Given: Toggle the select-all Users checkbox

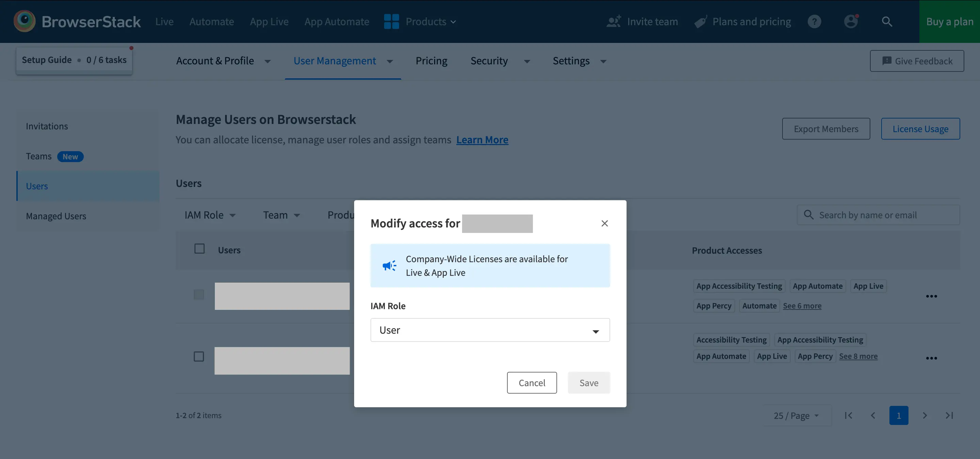Looking at the screenshot, I should click(199, 249).
